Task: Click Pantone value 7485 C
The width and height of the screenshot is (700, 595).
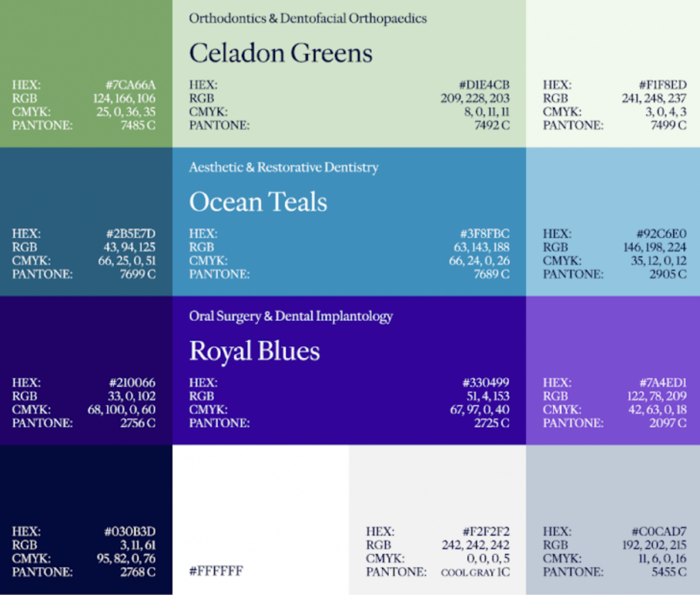Action: point(138,125)
